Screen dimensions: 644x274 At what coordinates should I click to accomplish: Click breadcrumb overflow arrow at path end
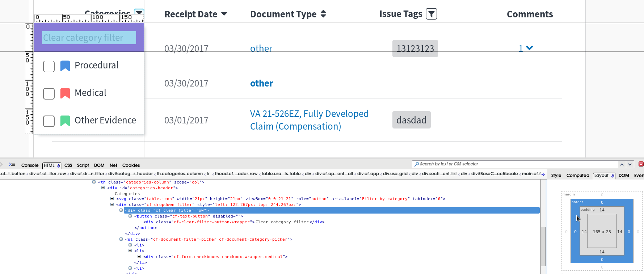click(x=543, y=174)
